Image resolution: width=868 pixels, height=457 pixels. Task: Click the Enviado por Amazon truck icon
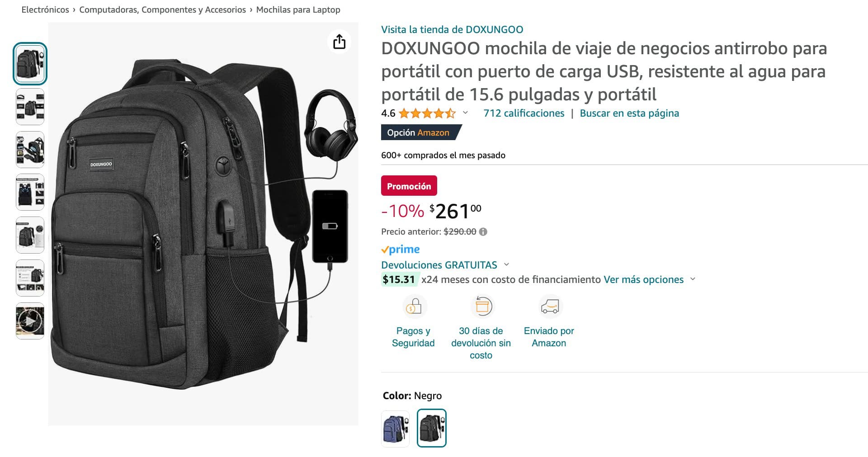pyautogui.click(x=550, y=306)
